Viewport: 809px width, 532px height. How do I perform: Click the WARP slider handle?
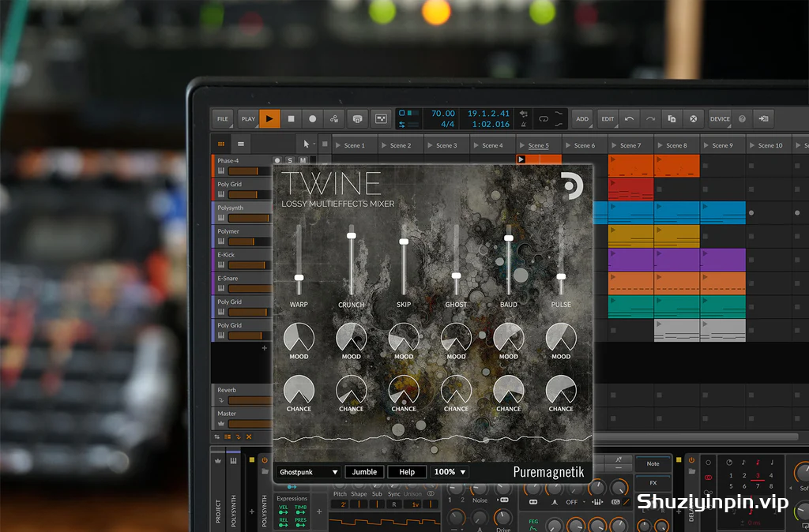(x=299, y=277)
